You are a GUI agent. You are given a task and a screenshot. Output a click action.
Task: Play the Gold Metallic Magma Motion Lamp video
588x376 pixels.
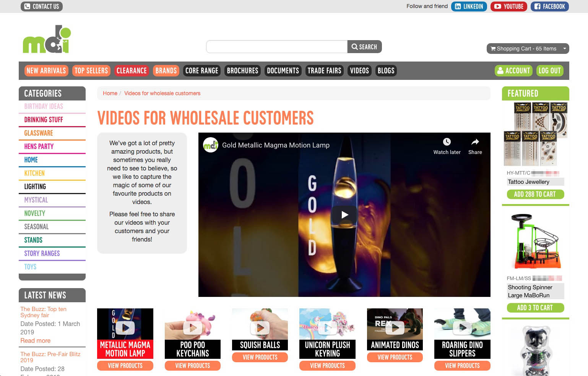tap(344, 215)
